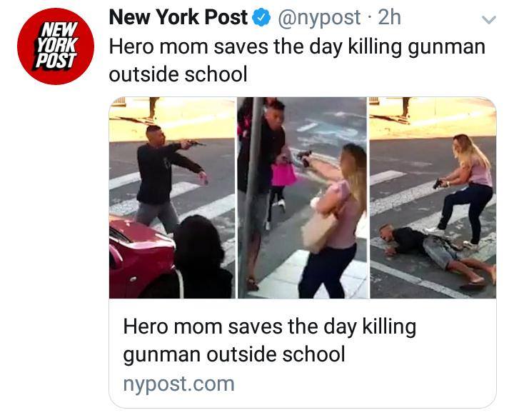514x420 pixels.
Task: Click the blue verified badge icon
Action: click(x=261, y=18)
